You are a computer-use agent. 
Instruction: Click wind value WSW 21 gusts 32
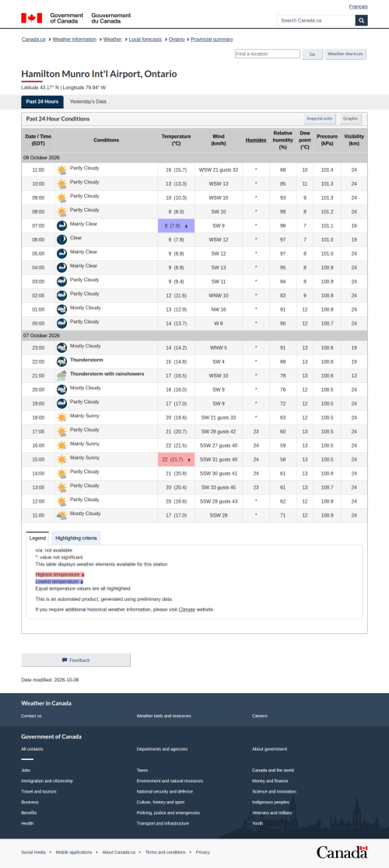219,170
